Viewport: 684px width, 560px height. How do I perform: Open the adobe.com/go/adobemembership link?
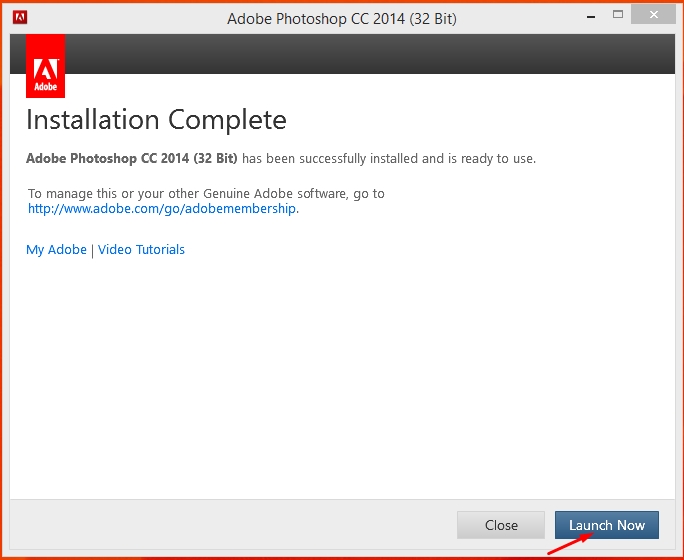[162, 208]
